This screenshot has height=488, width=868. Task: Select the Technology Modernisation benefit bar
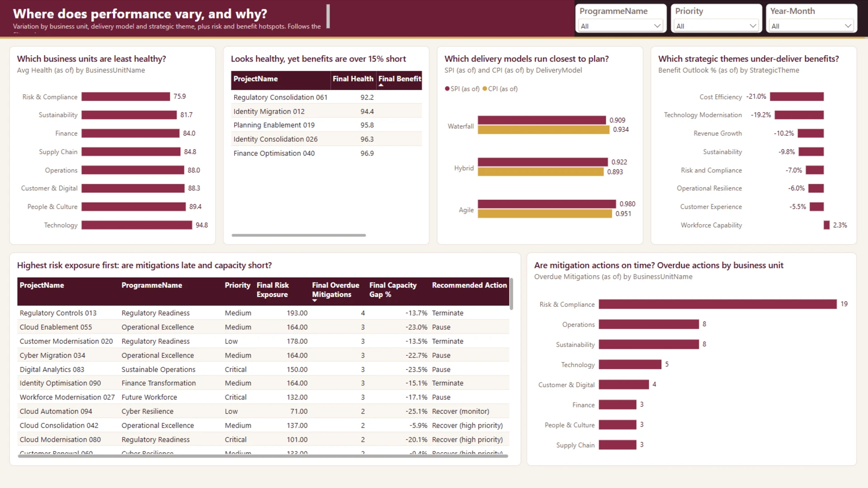[x=799, y=115]
